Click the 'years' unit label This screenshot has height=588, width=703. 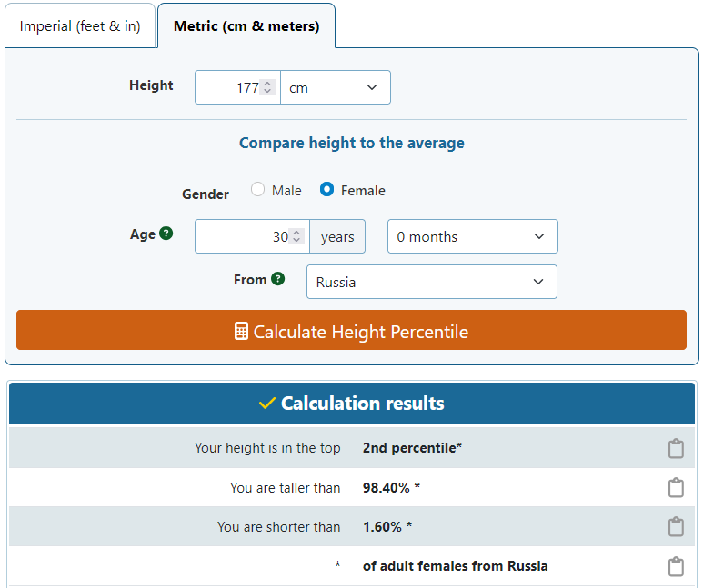pyautogui.click(x=337, y=236)
